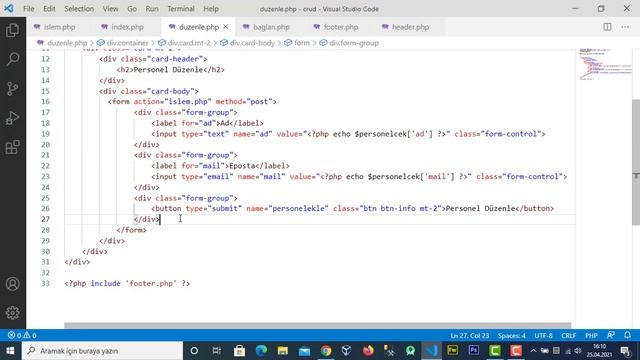Image resolution: width=640 pixels, height=360 pixels.
Task: Show errors and warnings in status bar
Action: (22, 336)
